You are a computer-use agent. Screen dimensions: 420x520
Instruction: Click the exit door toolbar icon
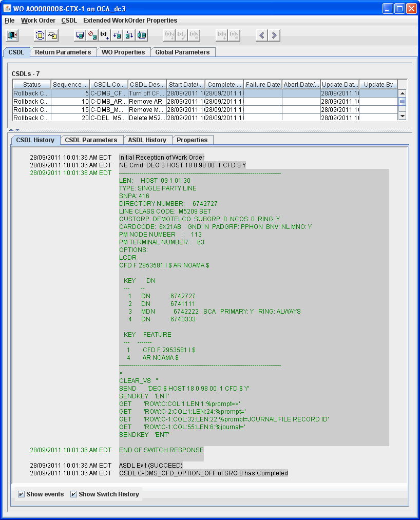coord(12,35)
